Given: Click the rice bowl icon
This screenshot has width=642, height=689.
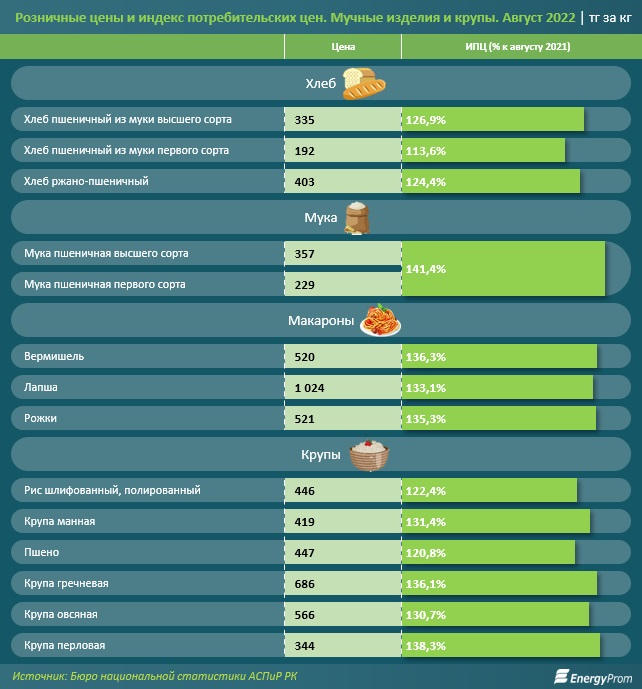Looking at the screenshot, I should pos(369,455).
